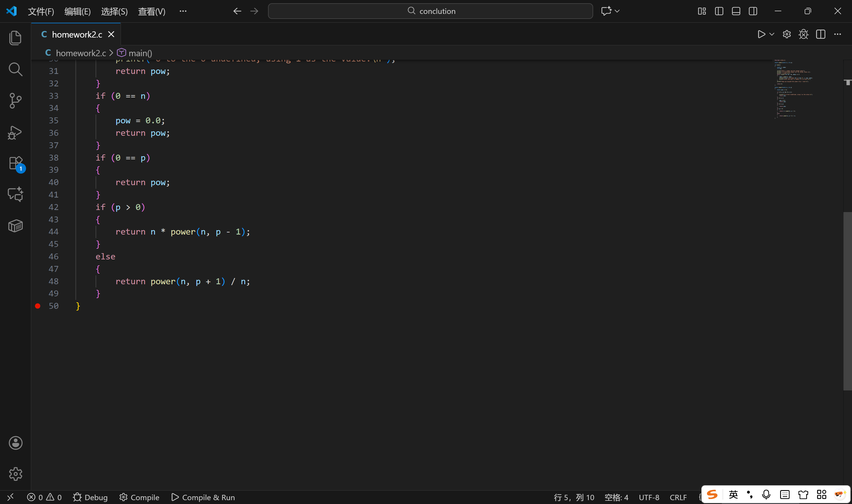Screen dimensions: 852x504
Task: Open the Extensions view icon
Action: click(x=15, y=163)
